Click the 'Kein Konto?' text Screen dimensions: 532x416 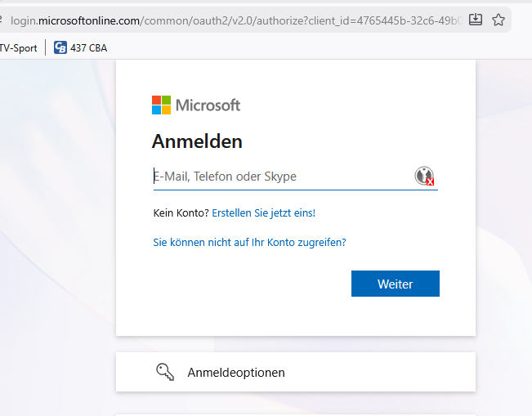coord(181,213)
